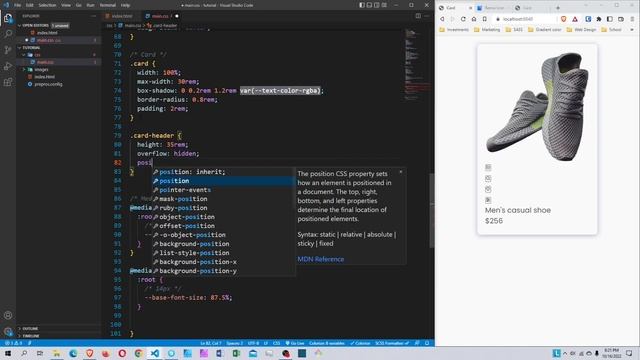
Task: Click the browser back button
Action: (x=442, y=19)
